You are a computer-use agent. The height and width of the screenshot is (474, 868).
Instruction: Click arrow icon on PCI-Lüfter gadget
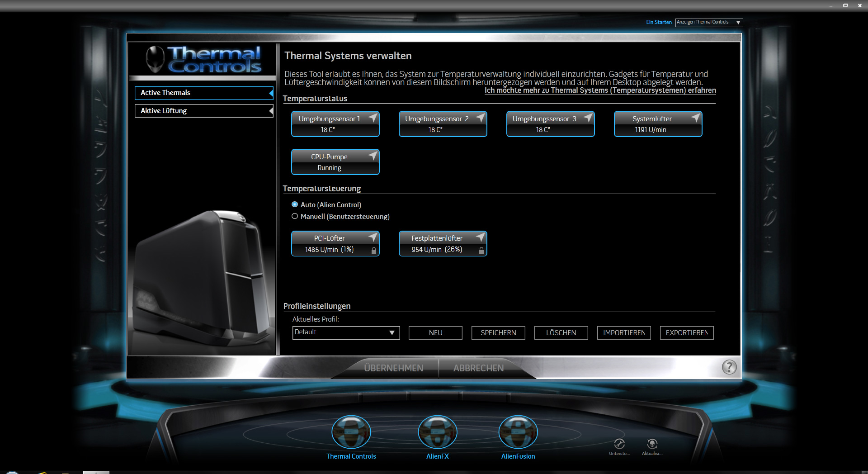373,237
